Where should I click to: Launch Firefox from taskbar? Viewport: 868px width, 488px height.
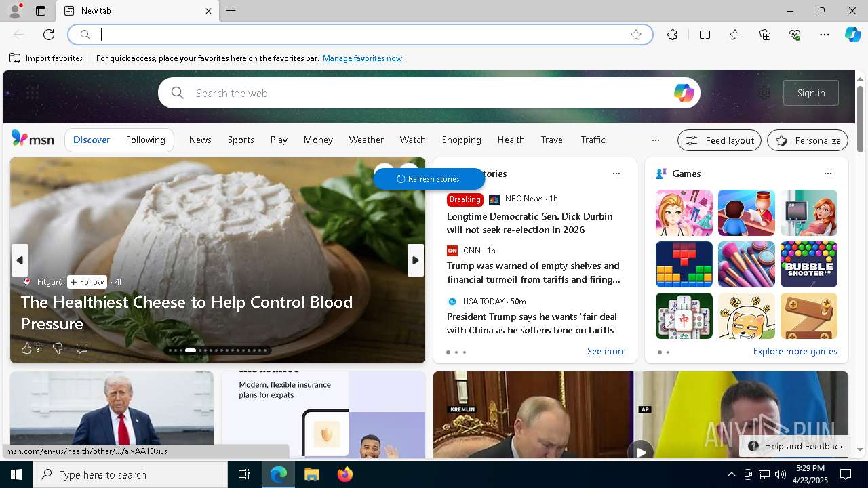point(345,474)
